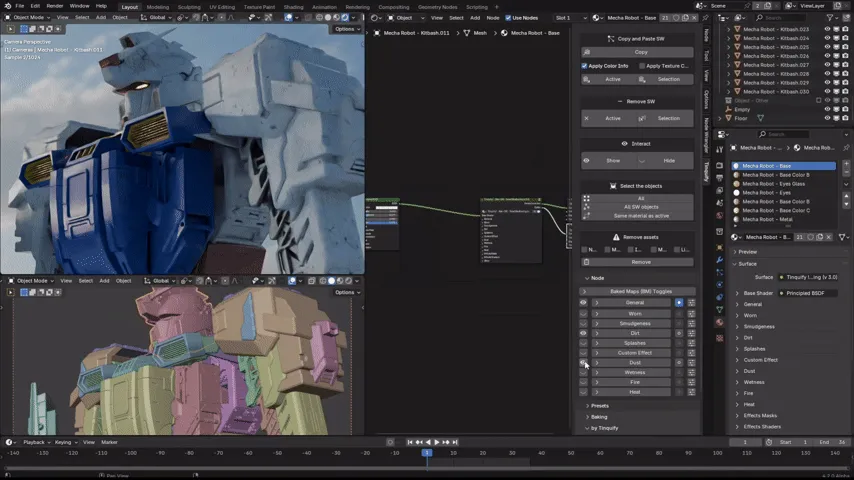Click the solo dot beside Dust
854x480 pixels.
click(x=679, y=362)
